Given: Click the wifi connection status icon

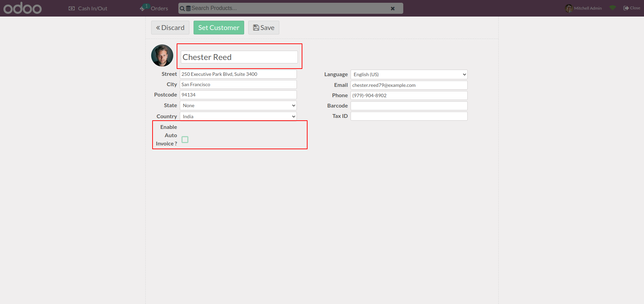Looking at the screenshot, I should point(613,8).
